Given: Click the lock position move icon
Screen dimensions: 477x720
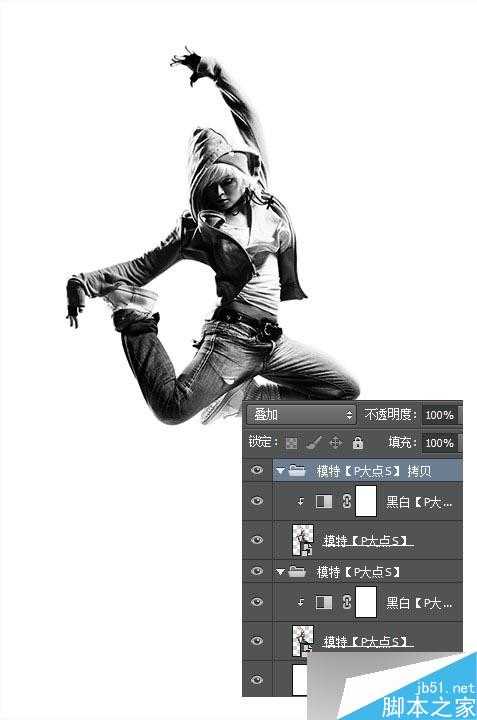Looking at the screenshot, I should tap(336, 443).
